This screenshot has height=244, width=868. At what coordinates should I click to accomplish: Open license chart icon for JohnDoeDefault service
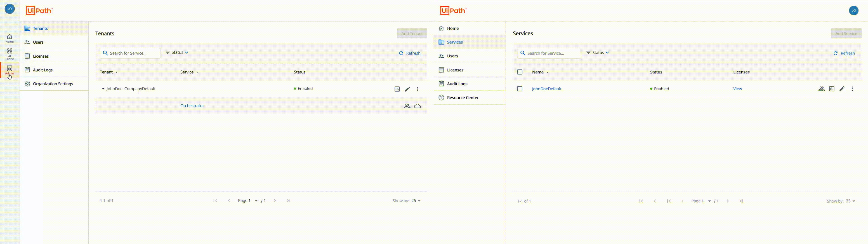832,89
